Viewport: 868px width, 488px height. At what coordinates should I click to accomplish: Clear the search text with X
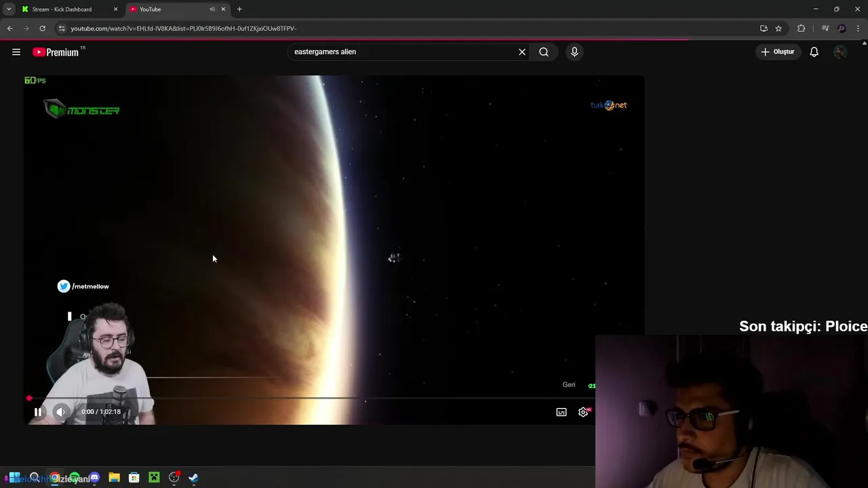(x=522, y=52)
